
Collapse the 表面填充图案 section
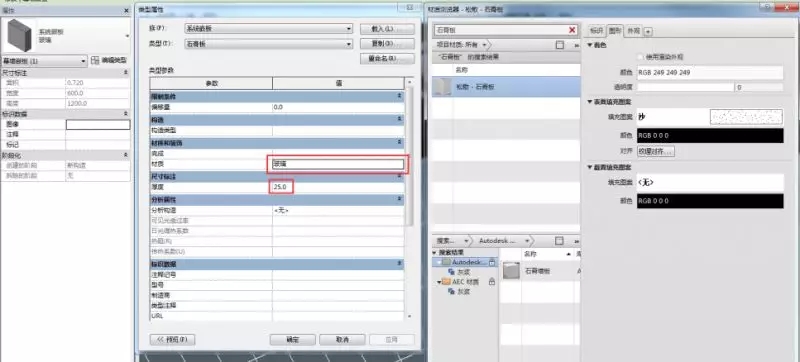coord(591,102)
